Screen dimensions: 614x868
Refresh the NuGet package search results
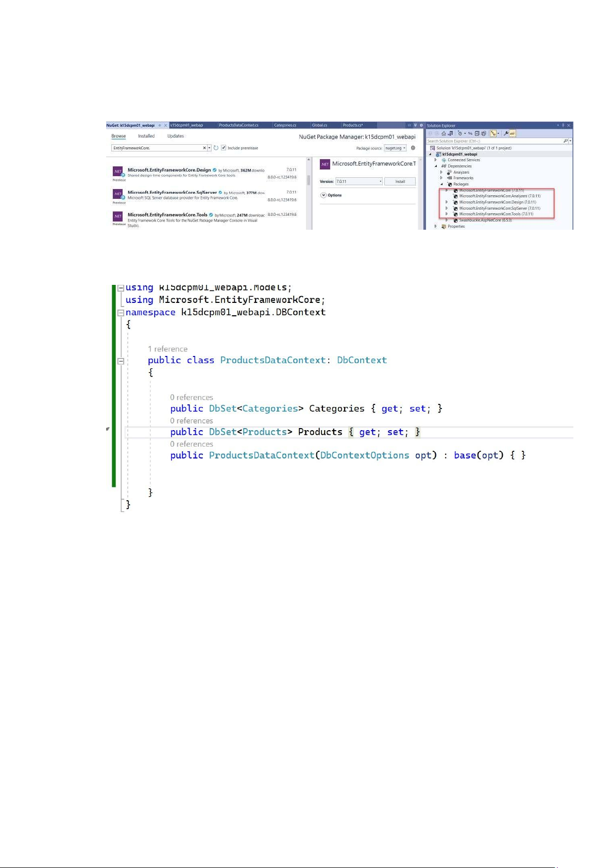[216, 148]
